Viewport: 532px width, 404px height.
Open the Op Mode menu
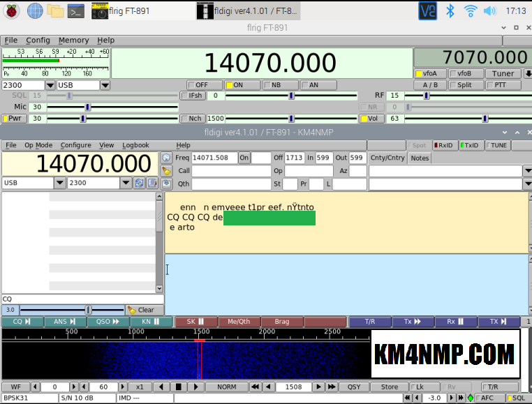[x=38, y=145]
